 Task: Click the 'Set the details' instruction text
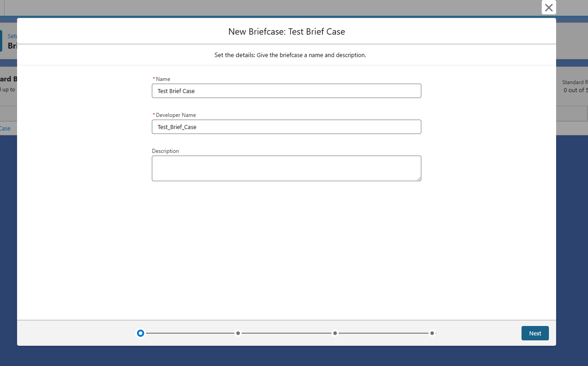(290, 55)
